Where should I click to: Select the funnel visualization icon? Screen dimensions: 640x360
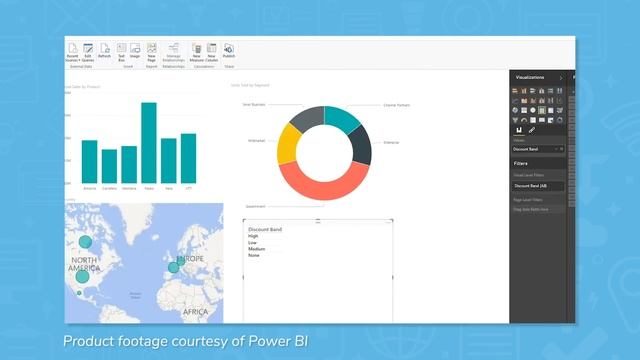point(515,120)
